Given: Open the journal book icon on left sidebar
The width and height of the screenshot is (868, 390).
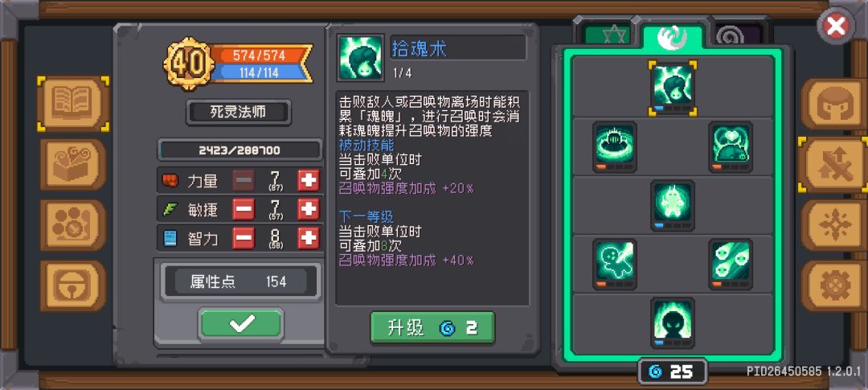Looking at the screenshot, I should [73, 104].
